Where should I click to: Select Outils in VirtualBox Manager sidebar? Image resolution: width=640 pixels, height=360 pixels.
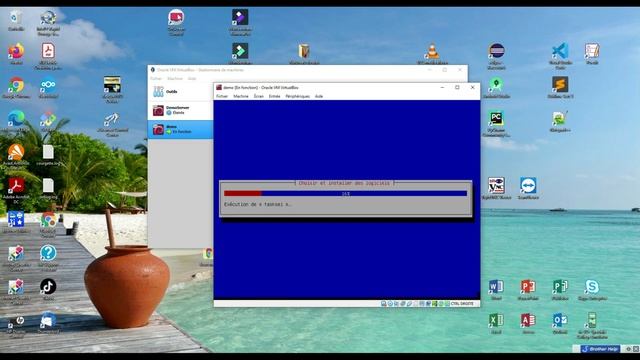(x=180, y=91)
